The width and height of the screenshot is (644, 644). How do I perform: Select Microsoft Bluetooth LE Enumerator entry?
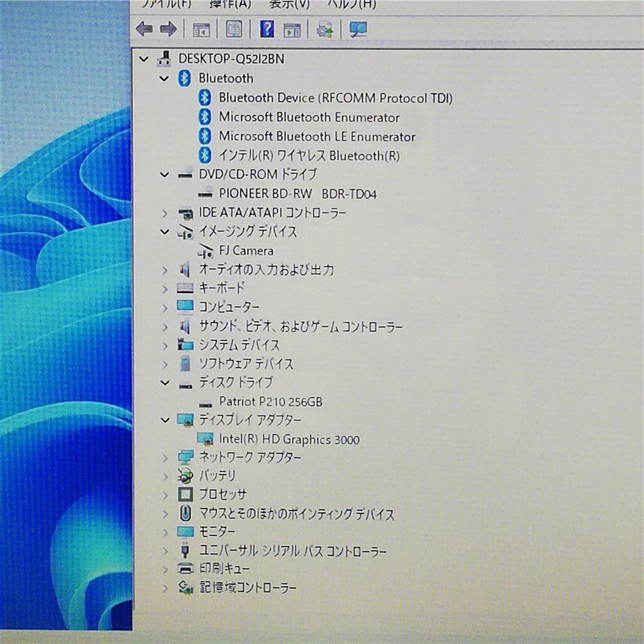(317, 137)
